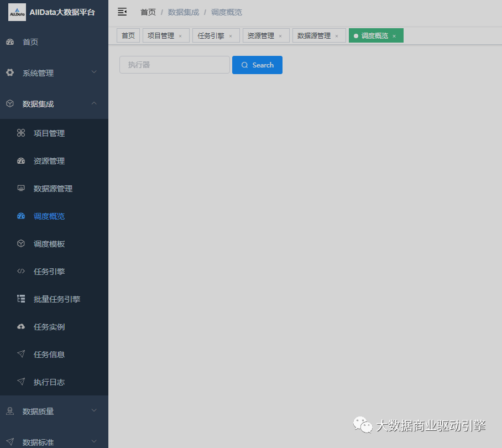The image size is (502, 448).
Task: Toggle the sidebar collapse hamburger icon
Action: (122, 12)
